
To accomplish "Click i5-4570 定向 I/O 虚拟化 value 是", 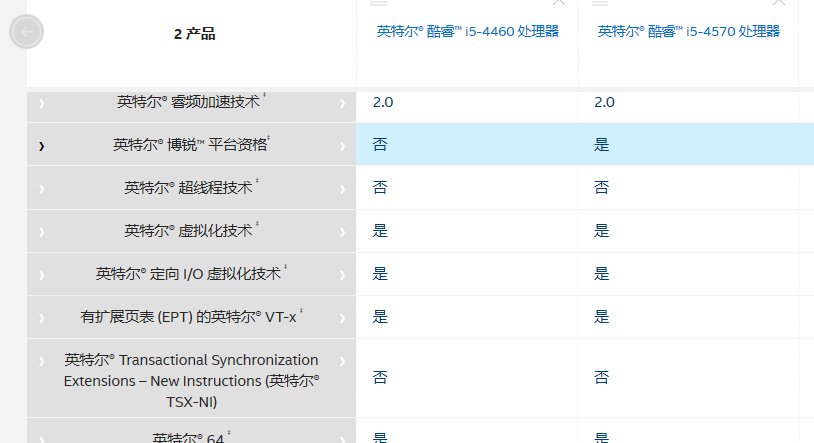I will 602,274.
